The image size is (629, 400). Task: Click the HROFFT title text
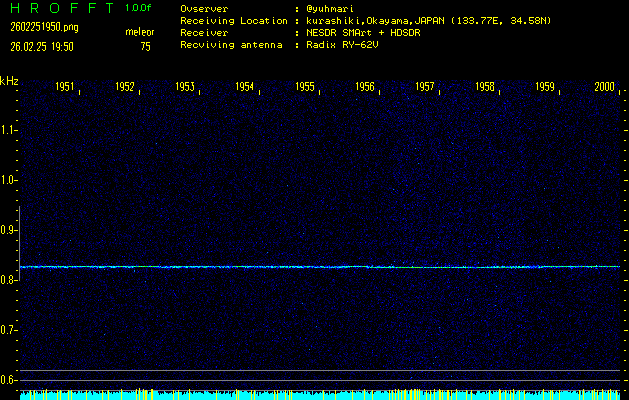(x=58, y=8)
